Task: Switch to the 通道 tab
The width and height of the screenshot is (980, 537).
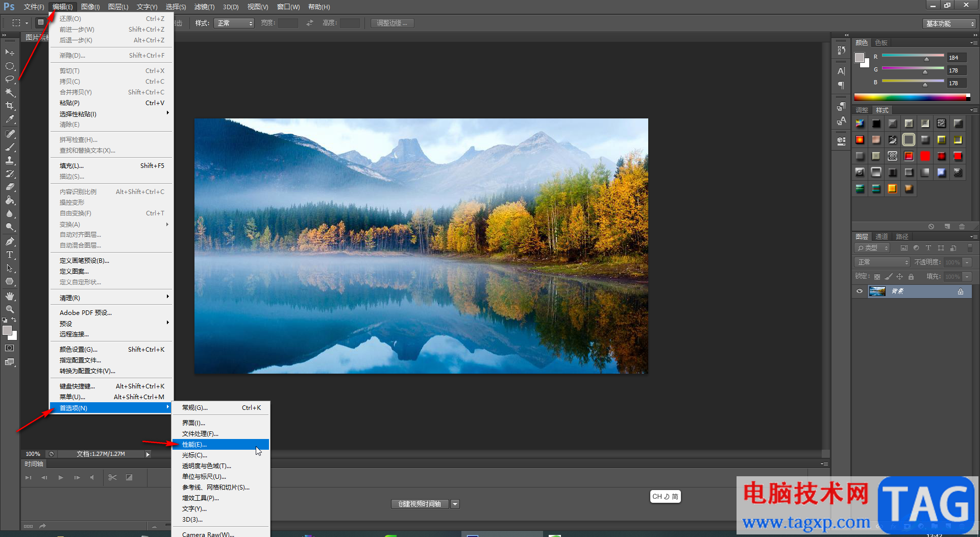Action: (x=881, y=236)
